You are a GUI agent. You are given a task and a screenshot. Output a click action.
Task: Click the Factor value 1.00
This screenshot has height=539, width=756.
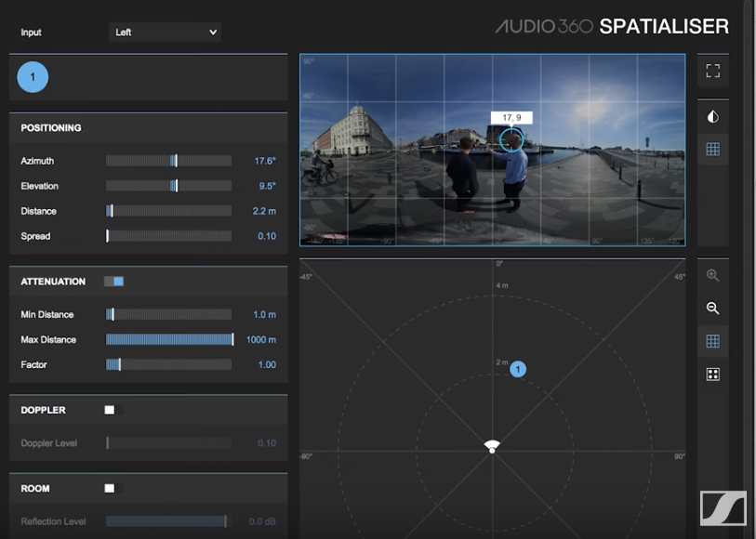point(267,364)
